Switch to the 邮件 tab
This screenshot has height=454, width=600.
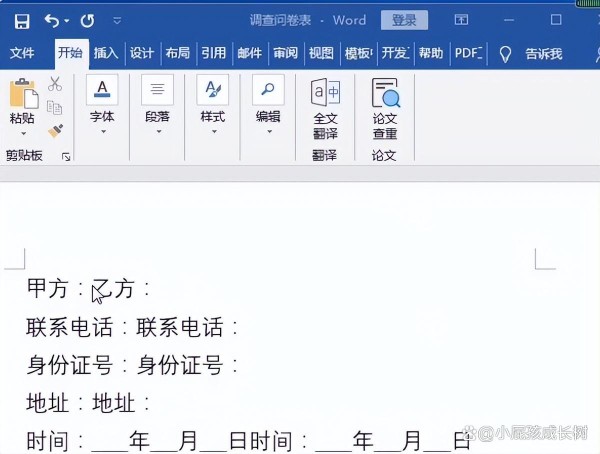(249, 53)
